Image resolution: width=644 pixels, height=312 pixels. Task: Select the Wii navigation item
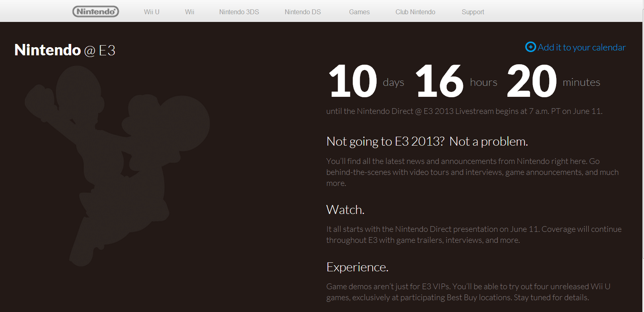tap(190, 12)
